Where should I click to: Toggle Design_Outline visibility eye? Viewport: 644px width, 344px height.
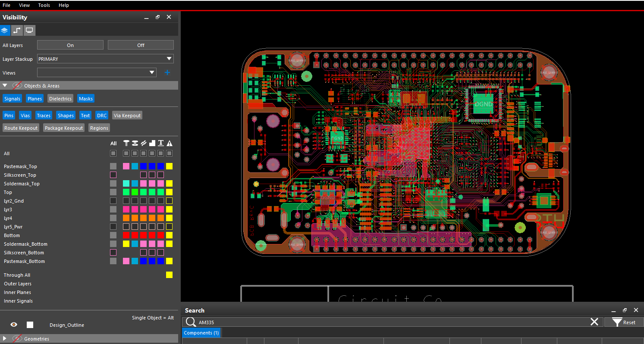point(14,325)
